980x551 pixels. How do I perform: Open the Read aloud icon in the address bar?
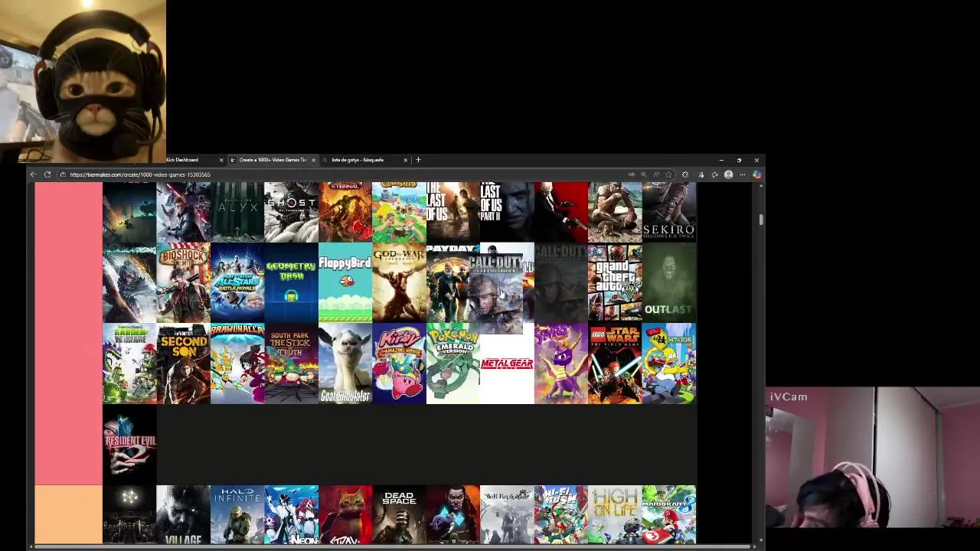click(656, 174)
